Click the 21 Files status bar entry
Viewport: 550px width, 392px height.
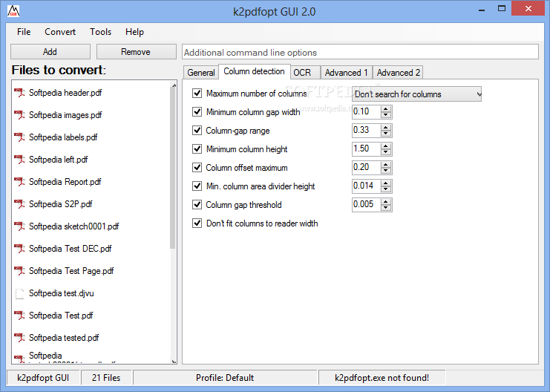(106, 378)
